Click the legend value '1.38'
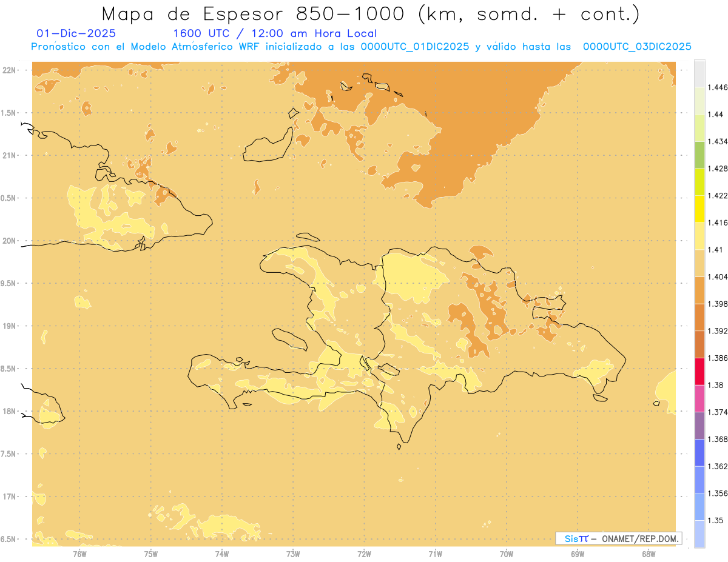The height and width of the screenshot is (562, 728). pos(716,385)
